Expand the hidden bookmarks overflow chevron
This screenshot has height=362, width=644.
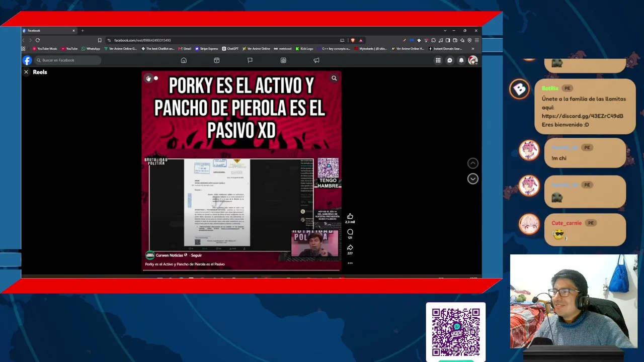[x=472, y=49]
